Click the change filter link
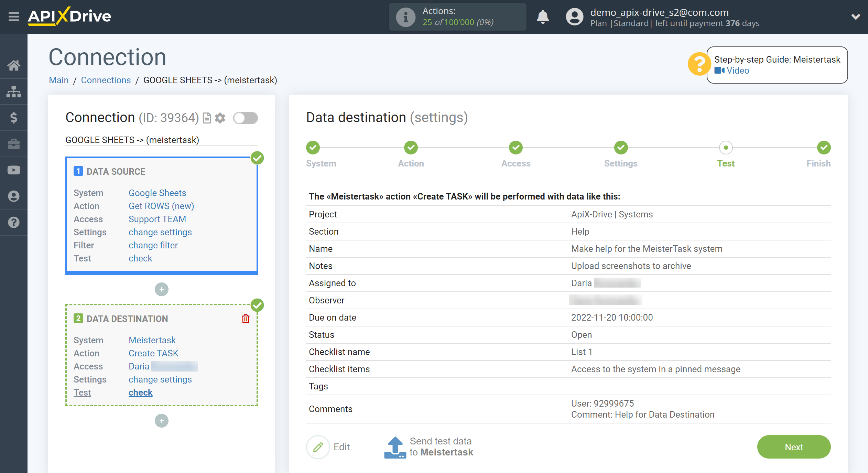The width and height of the screenshot is (868, 473). (x=153, y=245)
